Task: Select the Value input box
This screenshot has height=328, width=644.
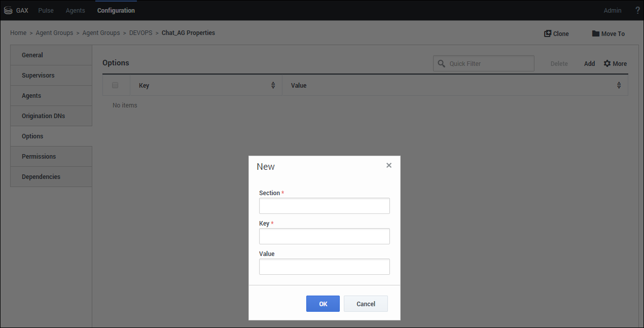Action: (324, 267)
